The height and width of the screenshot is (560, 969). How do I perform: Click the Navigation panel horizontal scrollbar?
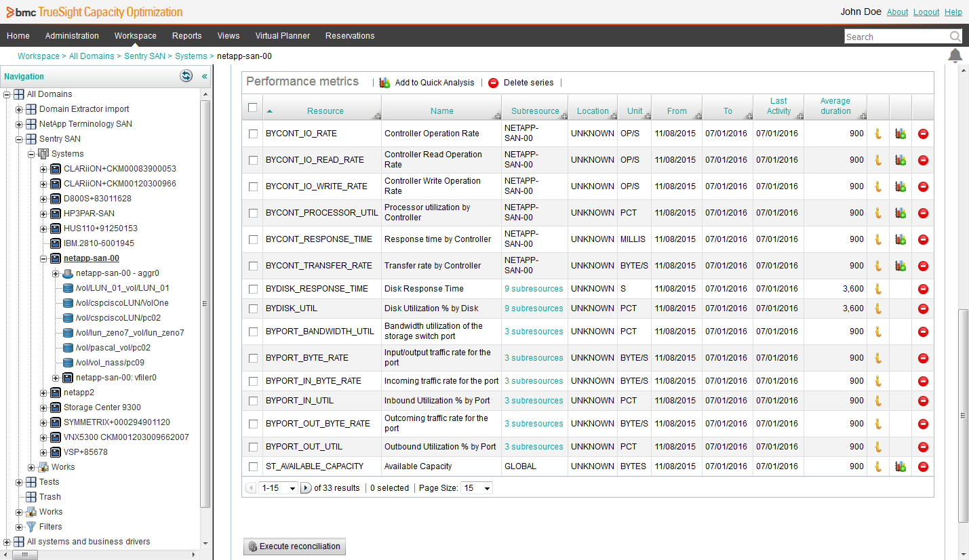[x=25, y=555]
